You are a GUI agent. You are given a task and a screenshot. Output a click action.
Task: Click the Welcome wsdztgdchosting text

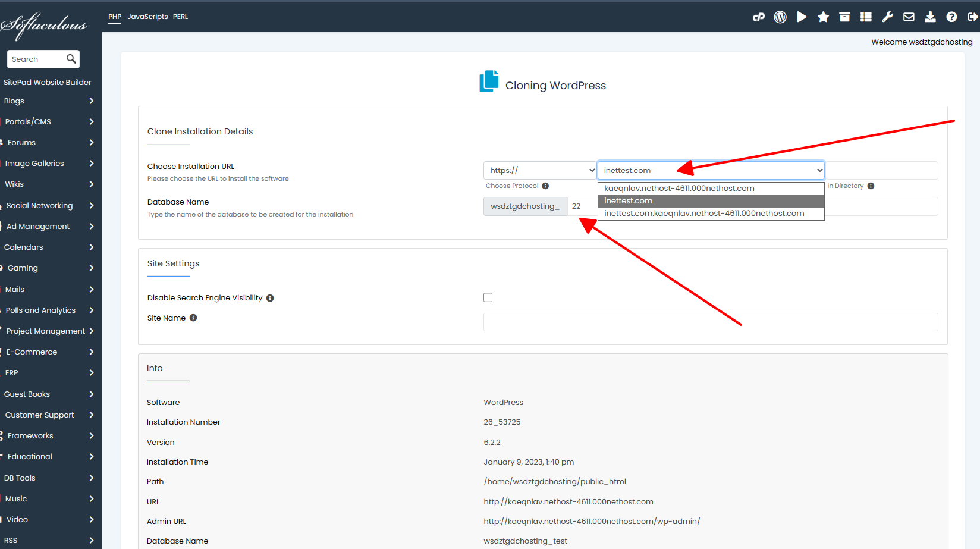coord(922,42)
